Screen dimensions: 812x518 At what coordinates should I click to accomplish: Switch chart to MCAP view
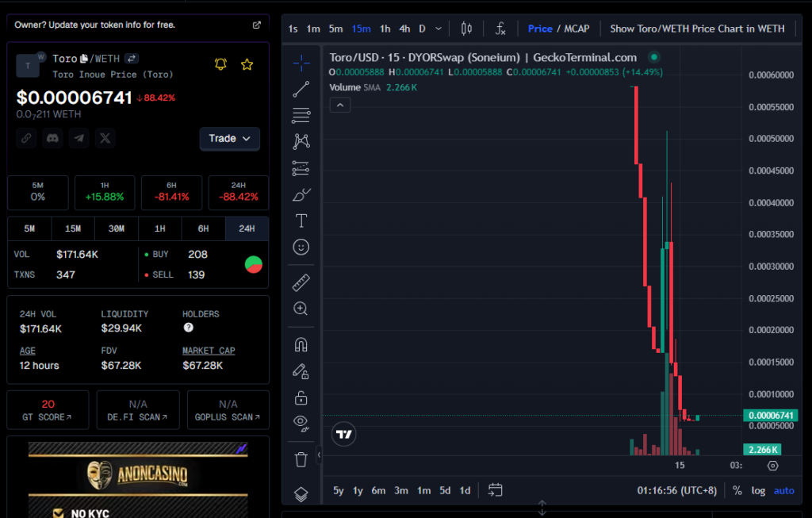click(576, 29)
